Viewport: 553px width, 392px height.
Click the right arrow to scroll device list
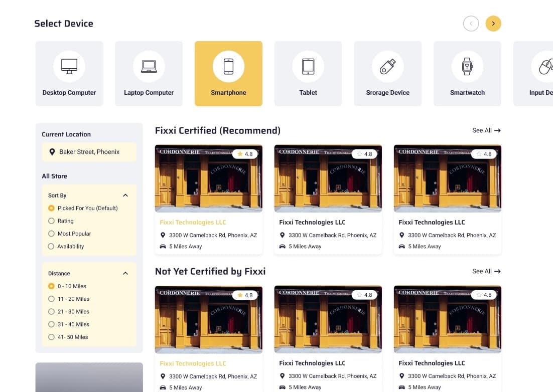tap(493, 23)
